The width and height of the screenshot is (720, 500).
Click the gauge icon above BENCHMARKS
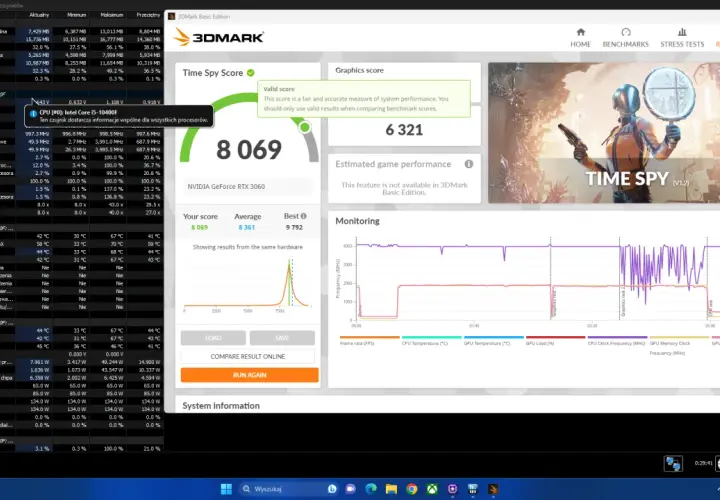click(626, 32)
